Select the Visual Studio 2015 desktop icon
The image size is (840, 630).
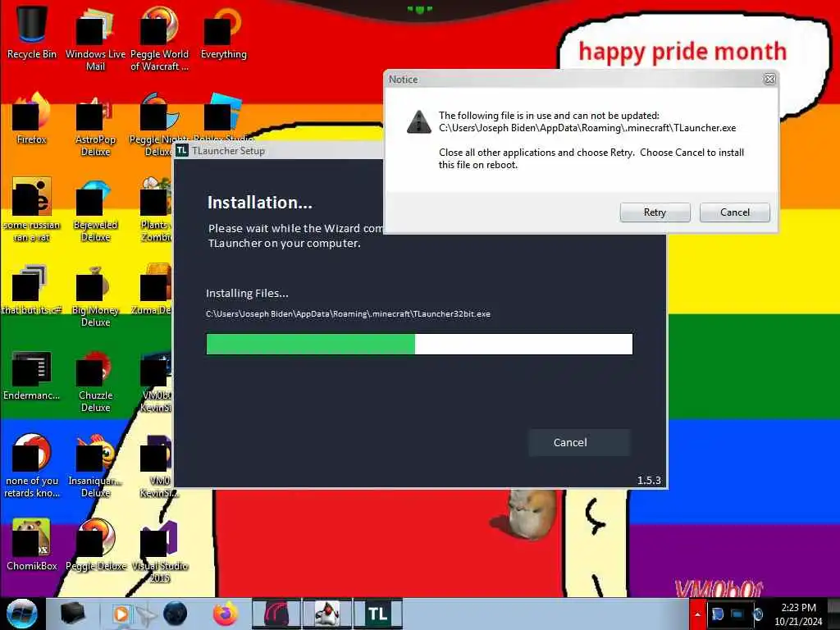click(159, 552)
